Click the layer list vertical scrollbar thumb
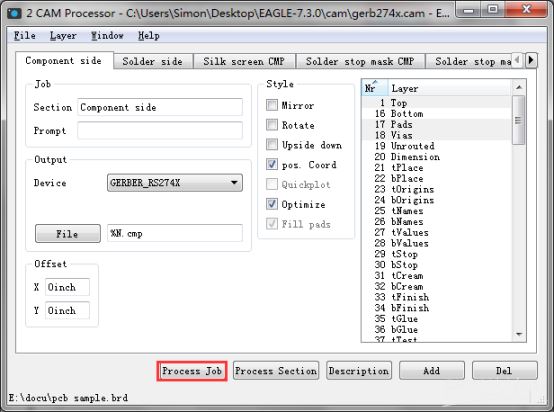This screenshot has height=412, width=554. pos(518,120)
